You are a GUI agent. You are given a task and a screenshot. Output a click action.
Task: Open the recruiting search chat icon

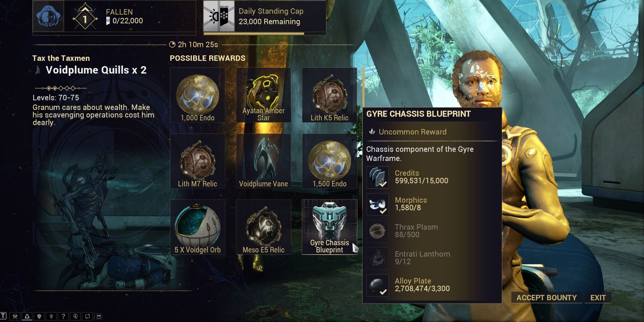(75, 316)
